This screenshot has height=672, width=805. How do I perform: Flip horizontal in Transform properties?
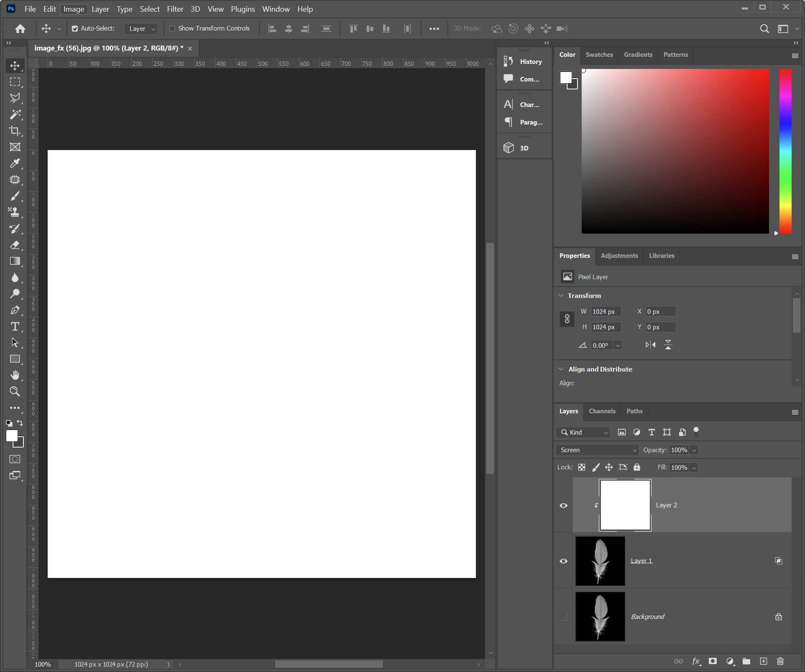click(x=650, y=345)
